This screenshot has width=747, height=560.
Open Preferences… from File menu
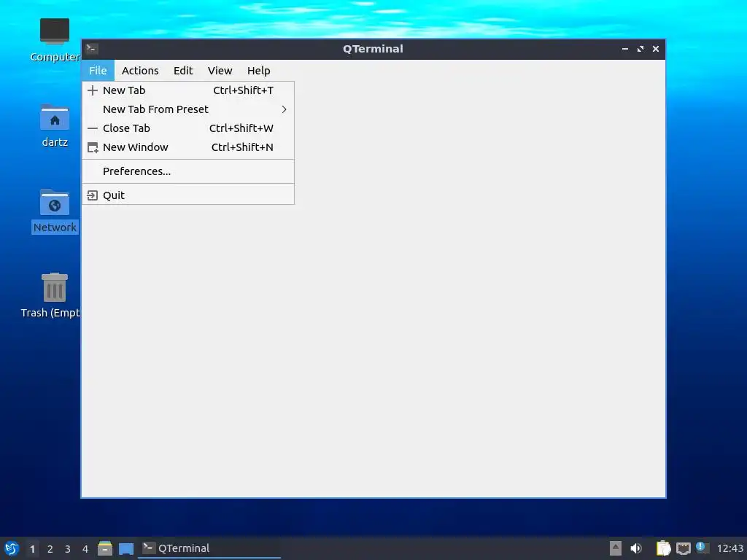click(188, 171)
